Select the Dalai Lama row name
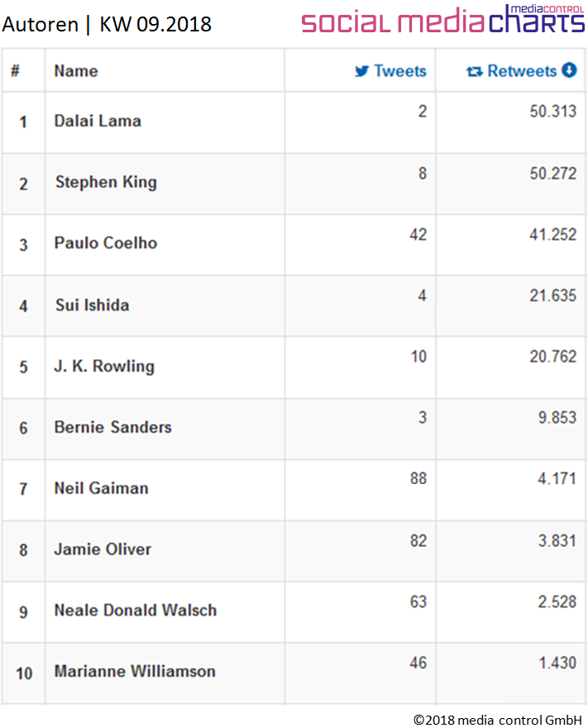The height and width of the screenshot is (728, 588). click(x=98, y=121)
